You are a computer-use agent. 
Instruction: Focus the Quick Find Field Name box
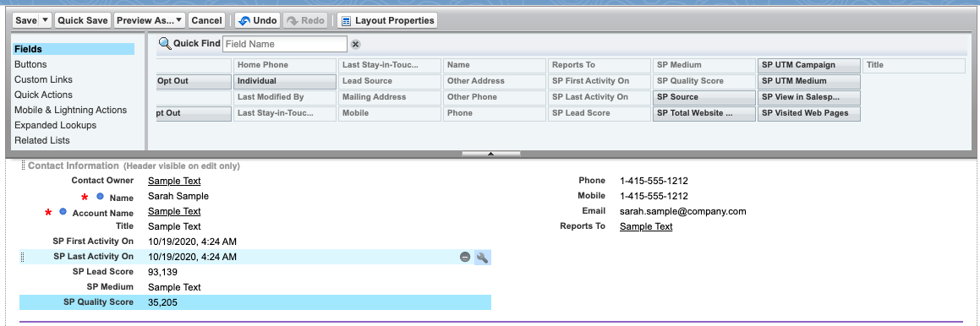point(284,44)
